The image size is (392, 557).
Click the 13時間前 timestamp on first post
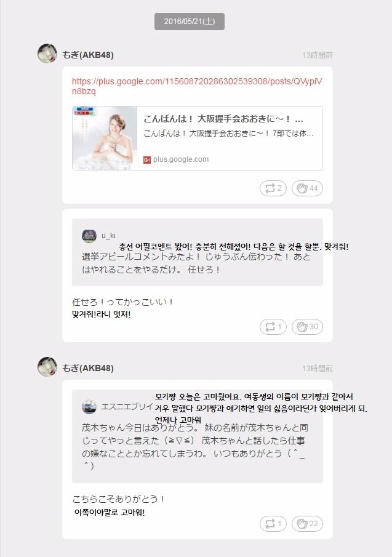pyautogui.click(x=318, y=55)
